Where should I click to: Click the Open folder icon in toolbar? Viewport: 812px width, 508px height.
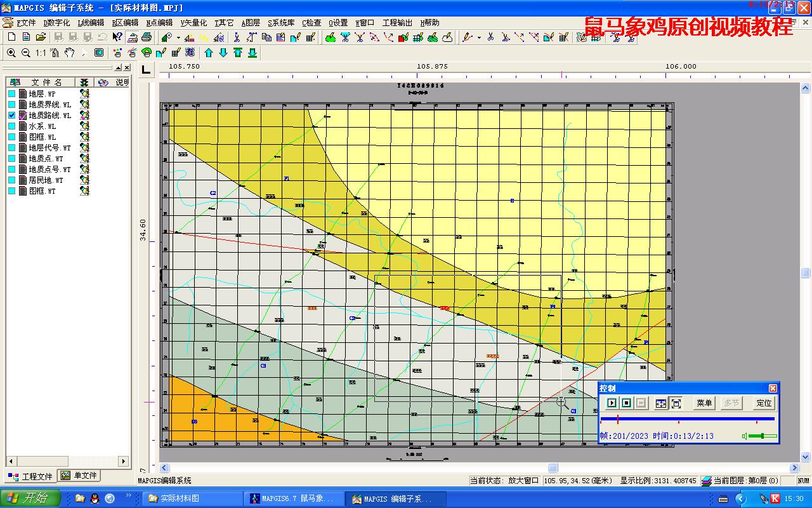pyautogui.click(x=41, y=37)
